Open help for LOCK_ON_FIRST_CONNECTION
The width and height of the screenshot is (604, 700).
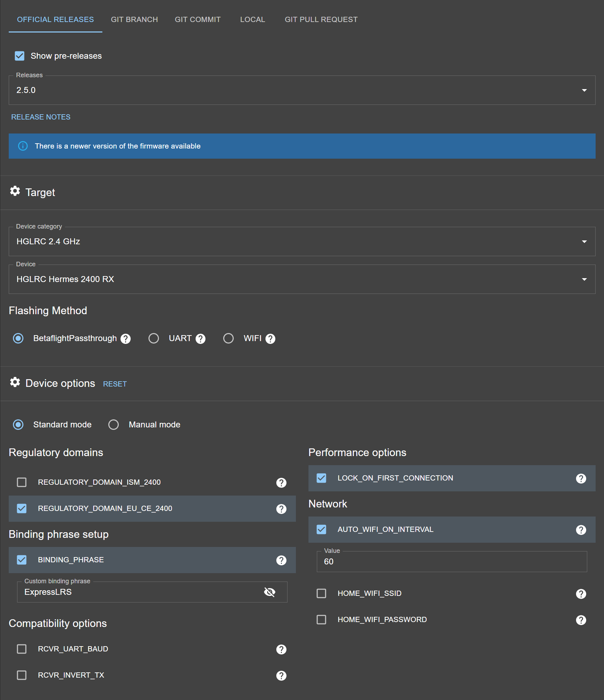pos(581,478)
